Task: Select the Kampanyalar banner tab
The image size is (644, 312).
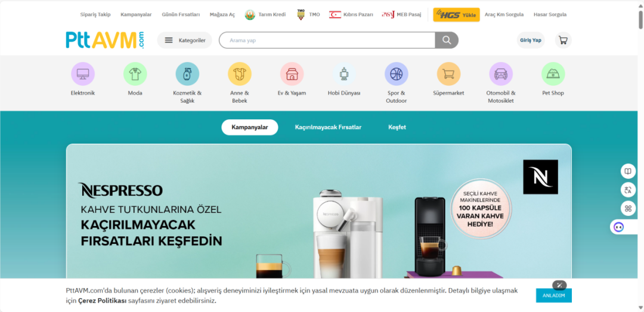Action: click(250, 128)
